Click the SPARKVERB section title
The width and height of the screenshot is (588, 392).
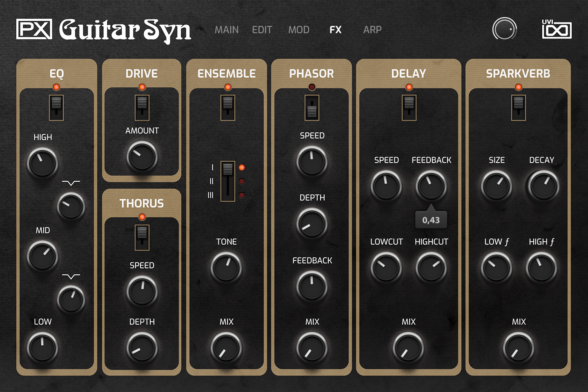518,73
